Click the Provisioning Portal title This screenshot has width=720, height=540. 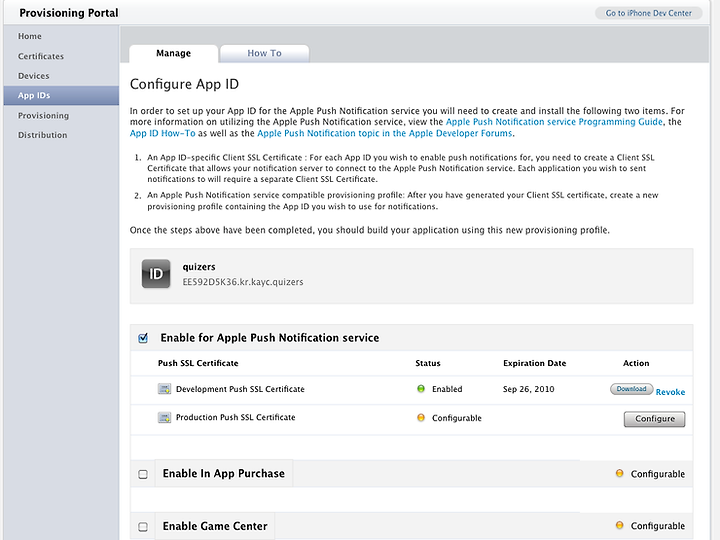coord(69,13)
